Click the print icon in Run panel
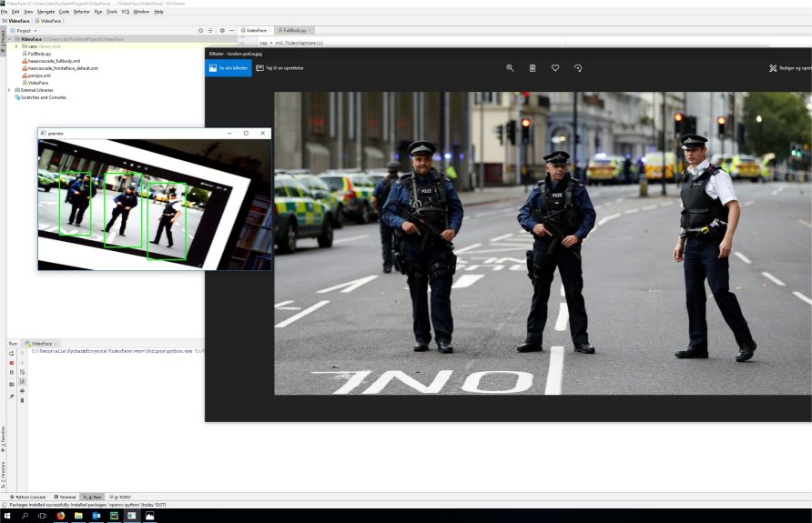This screenshot has width=812, height=523. (22, 390)
